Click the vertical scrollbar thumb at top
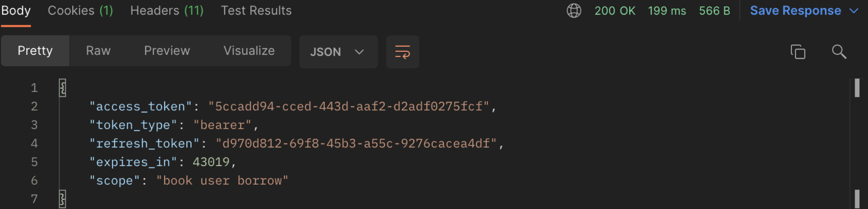The width and height of the screenshot is (868, 209). point(857,88)
